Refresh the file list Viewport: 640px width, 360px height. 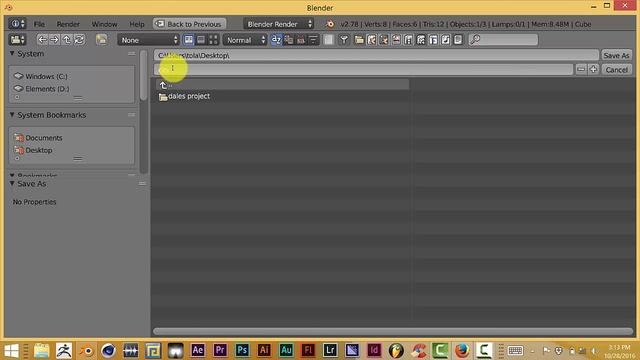click(x=79, y=40)
